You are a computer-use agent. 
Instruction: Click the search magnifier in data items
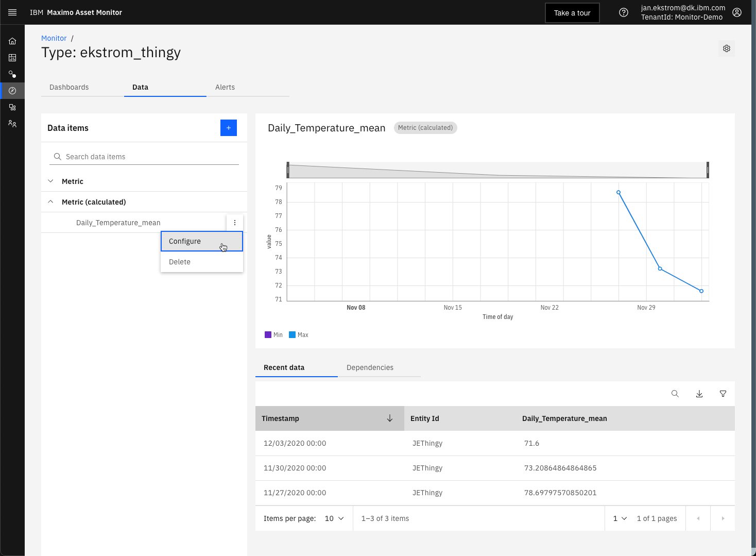pyautogui.click(x=58, y=157)
